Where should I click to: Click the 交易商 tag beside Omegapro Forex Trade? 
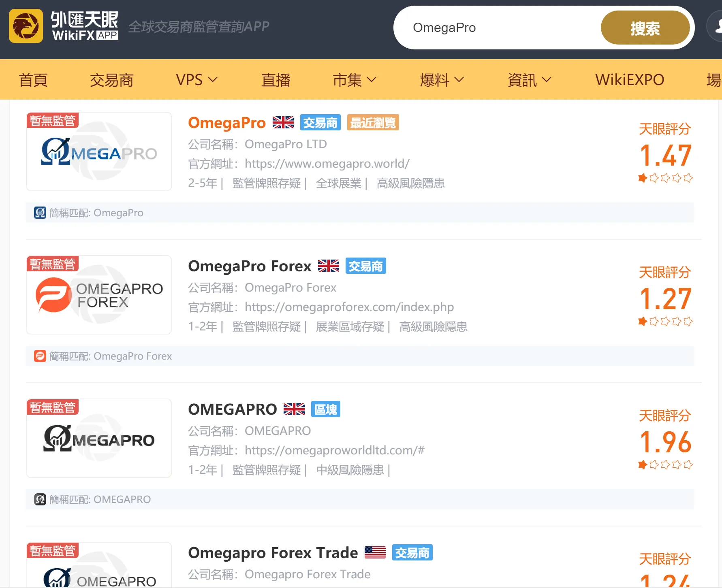tap(412, 552)
